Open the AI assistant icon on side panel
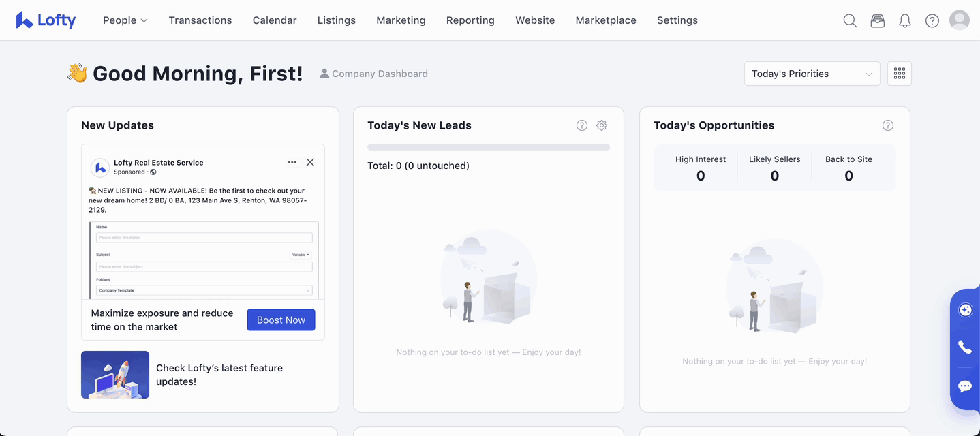Screen dimensions: 980x436 pos(964,310)
